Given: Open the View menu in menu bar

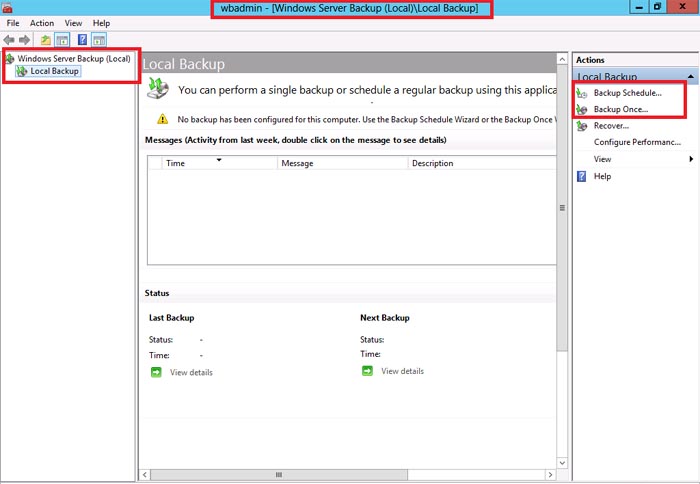Looking at the screenshot, I should [x=73, y=23].
